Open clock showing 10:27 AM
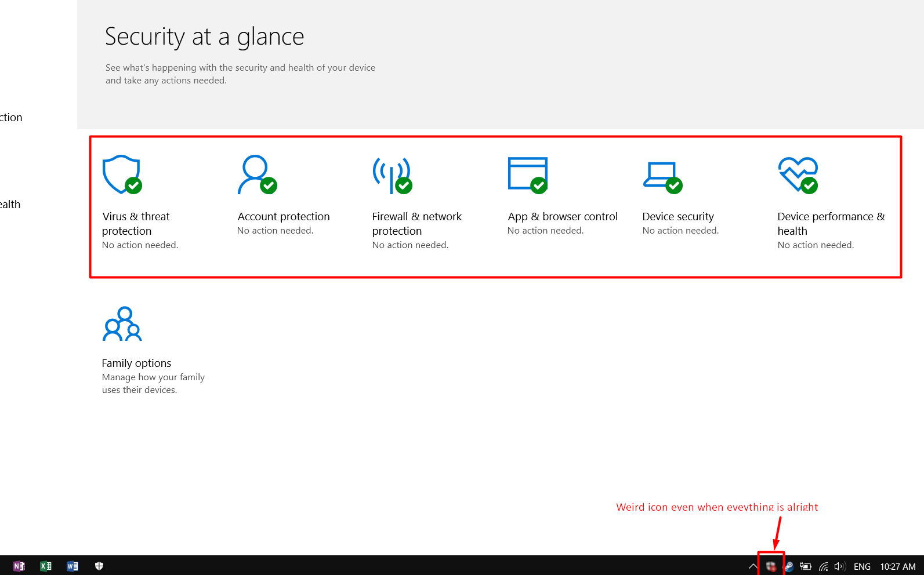 898,566
